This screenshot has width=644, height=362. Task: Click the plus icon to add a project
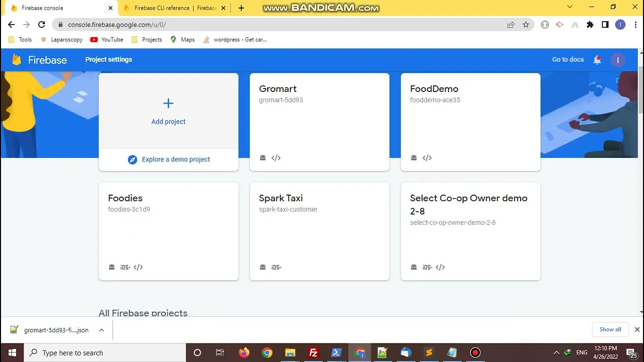click(168, 104)
